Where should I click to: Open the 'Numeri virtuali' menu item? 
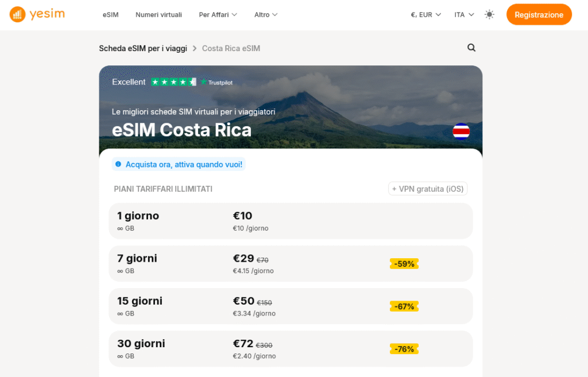coord(158,14)
